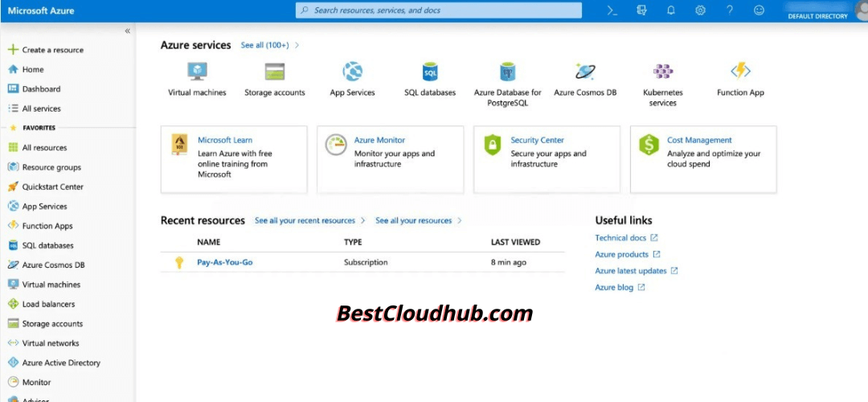The width and height of the screenshot is (868, 402).
Task: Click the chevron after See all (100+)
Action: (297, 45)
